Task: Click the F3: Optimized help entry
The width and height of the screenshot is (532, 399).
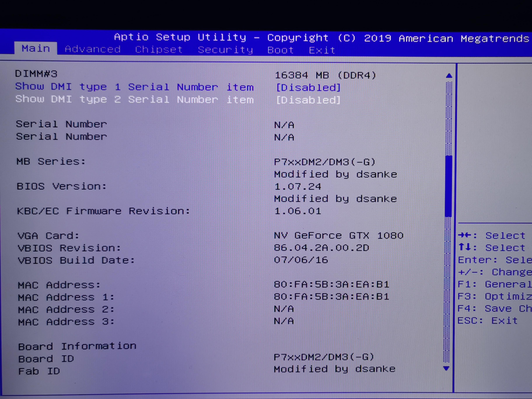Action: click(495, 296)
